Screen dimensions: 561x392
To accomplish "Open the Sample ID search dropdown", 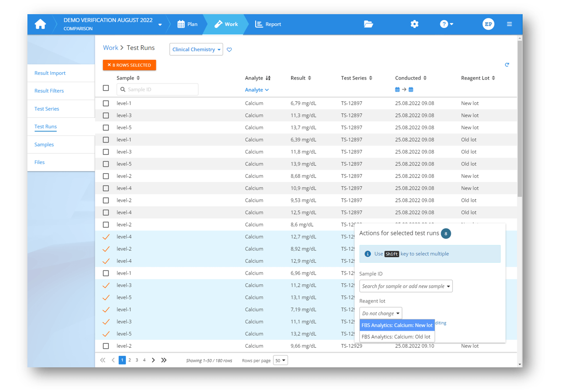I will click(x=406, y=286).
